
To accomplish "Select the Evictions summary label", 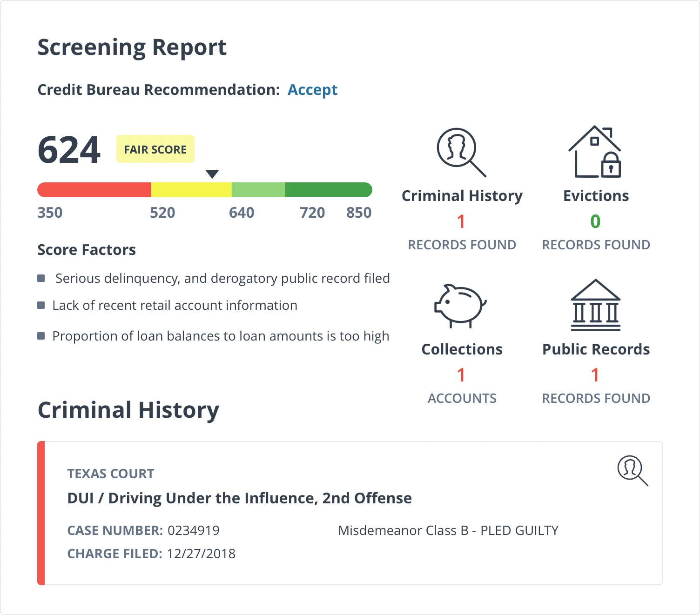I will 596,196.
